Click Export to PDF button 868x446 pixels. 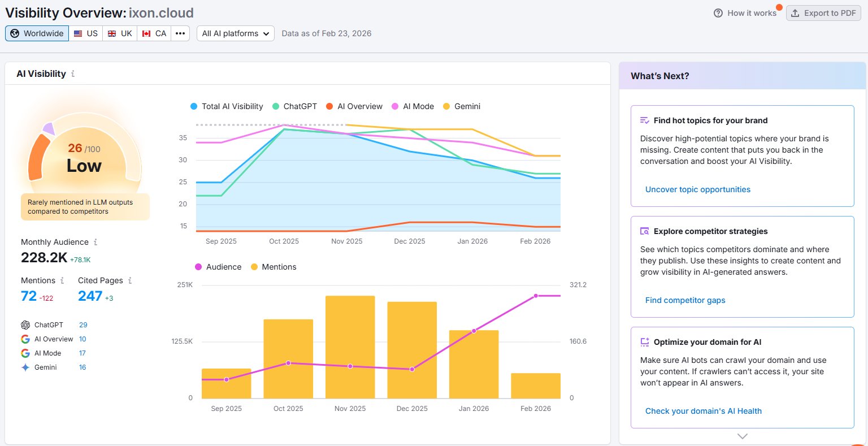pyautogui.click(x=823, y=13)
